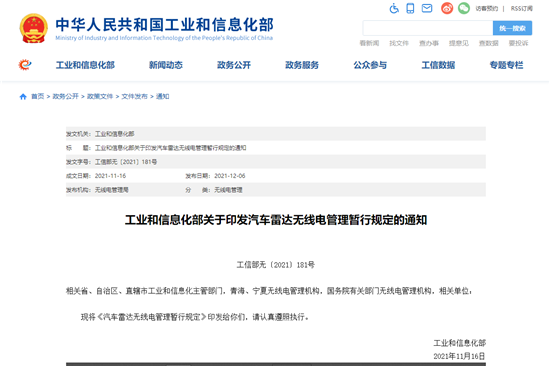Image resolution: width=550 pixels, height=366 pixels.
Task: Click the 发布机构 value 无线电管理局
Action: [112, 190]
